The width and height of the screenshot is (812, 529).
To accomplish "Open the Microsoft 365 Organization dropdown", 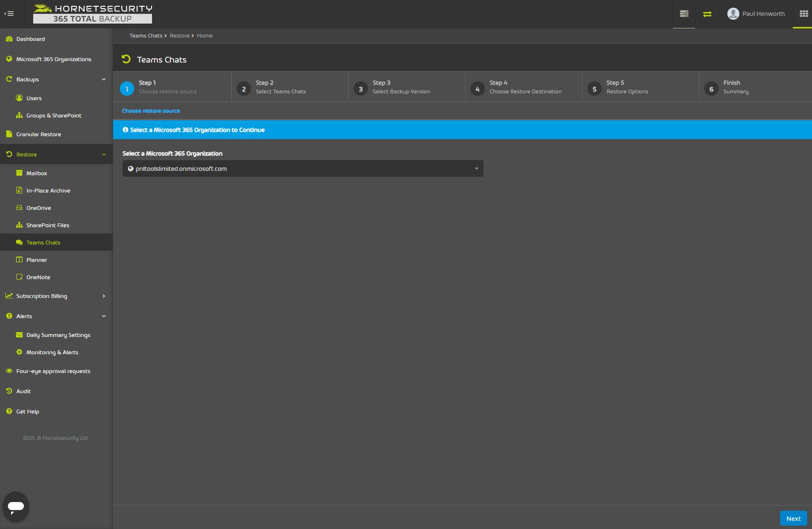I will pyautogui.click(x=303, y=169).
